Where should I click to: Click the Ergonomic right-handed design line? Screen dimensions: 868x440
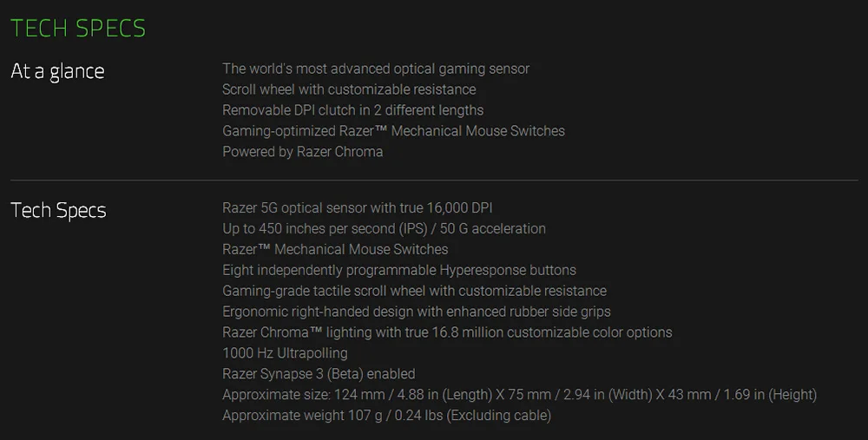point(417,312)
